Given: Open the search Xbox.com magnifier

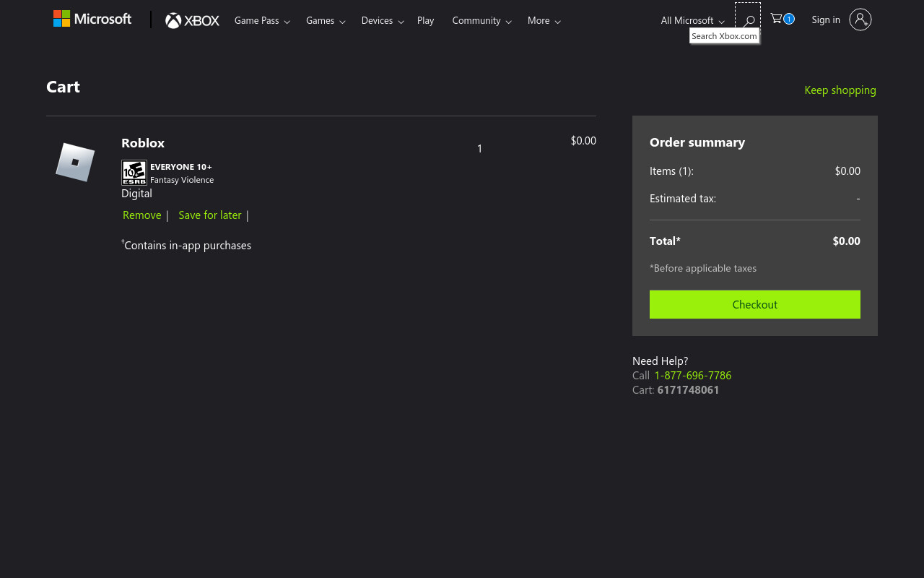Looking at the screenshot, I should pyautogui.click(x=748, y=20).
